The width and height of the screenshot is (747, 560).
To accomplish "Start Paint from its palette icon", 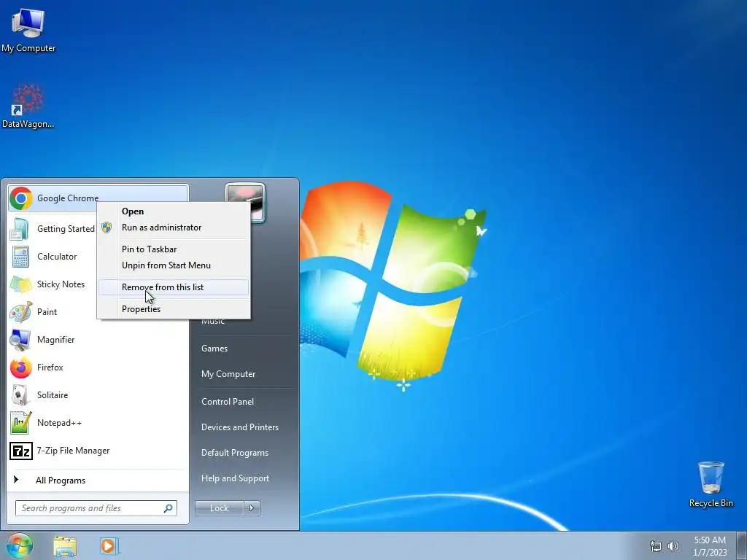I will (x=20, y=312).
